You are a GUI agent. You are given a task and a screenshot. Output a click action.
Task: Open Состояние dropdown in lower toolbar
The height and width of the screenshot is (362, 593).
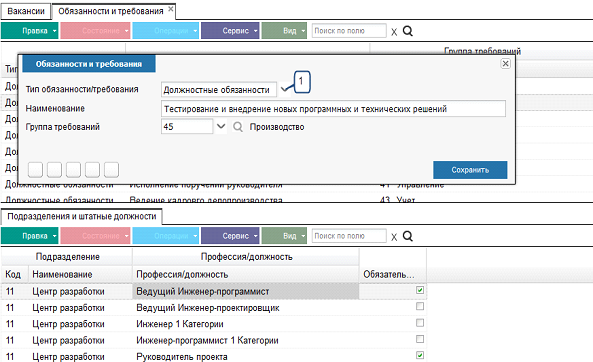(x=95, y=236)
